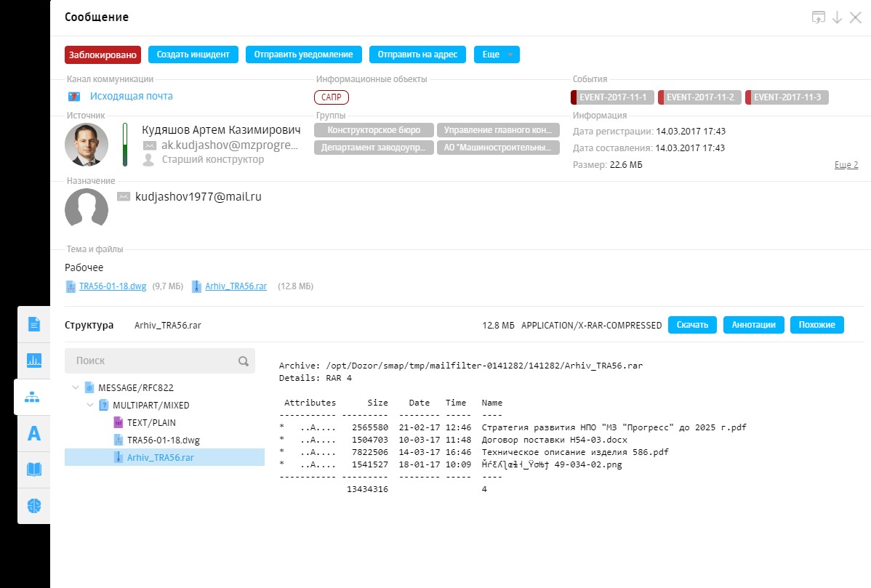The width and height of the screenshot is (871, 588).
Task: Click the pop-out window icon in header
Action: click(x=818, y=17)
